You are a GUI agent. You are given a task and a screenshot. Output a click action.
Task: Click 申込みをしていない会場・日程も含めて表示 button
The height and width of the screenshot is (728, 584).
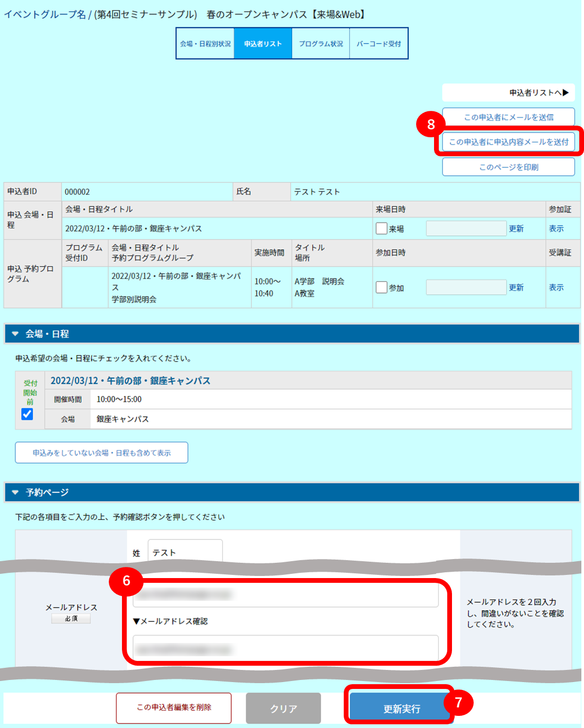(x=101, y=452)
